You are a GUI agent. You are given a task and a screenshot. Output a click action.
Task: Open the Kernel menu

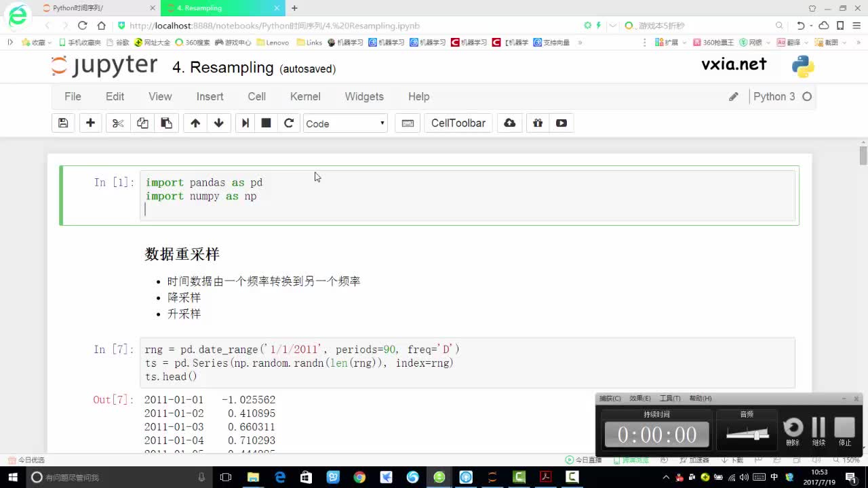click(305, 97)
